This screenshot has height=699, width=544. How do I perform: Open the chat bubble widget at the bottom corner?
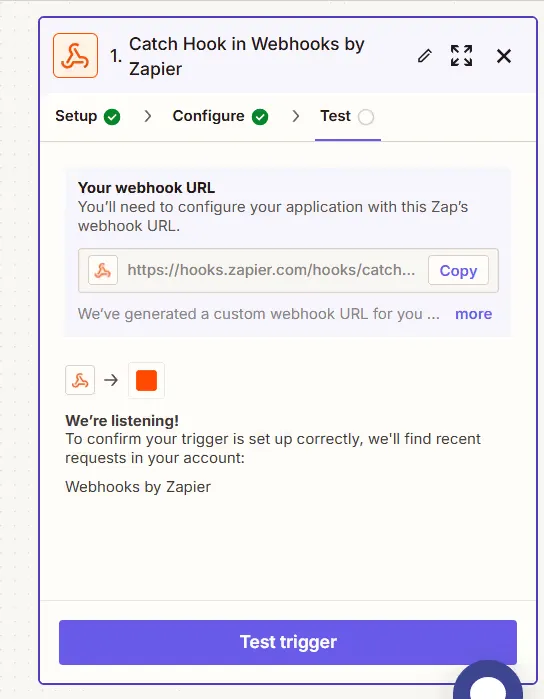[x=488, y=681]
